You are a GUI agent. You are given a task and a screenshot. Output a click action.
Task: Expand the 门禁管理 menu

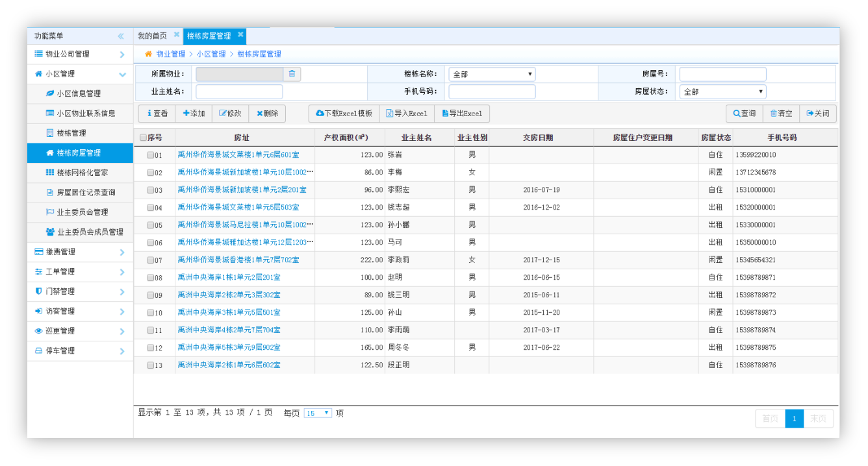[80, 291]
